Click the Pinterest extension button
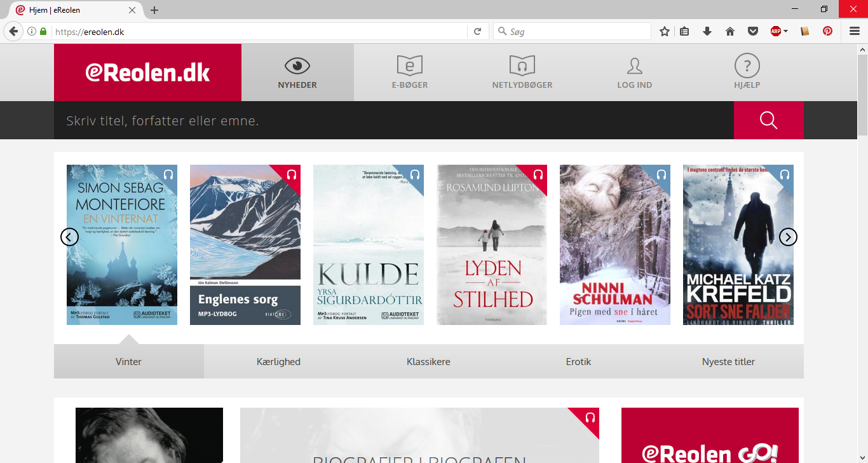The height and width of the screenshot is (463, 868). [827, 31]
